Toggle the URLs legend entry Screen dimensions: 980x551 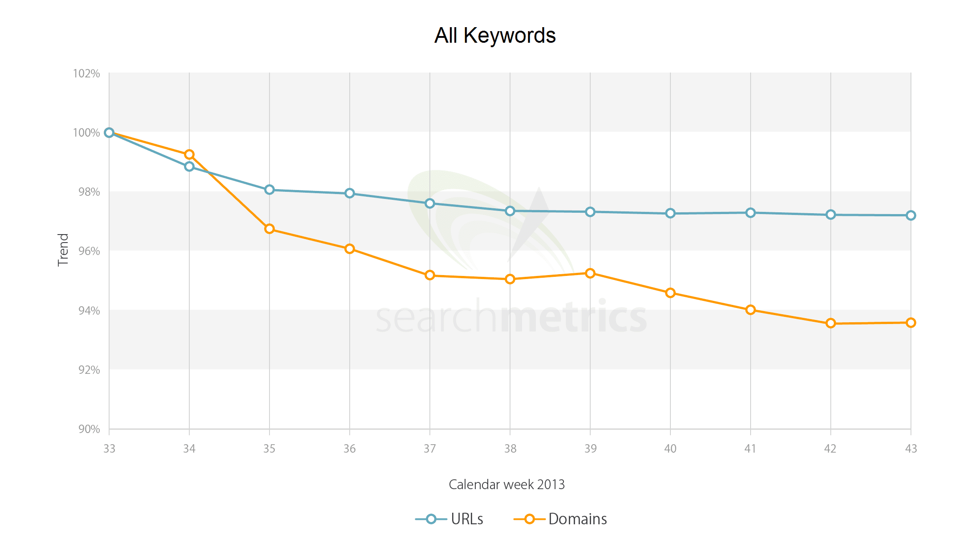pos(449,519)
